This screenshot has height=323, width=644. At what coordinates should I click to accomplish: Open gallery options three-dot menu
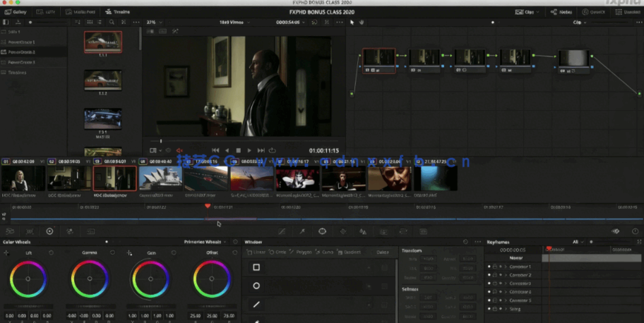136,22
